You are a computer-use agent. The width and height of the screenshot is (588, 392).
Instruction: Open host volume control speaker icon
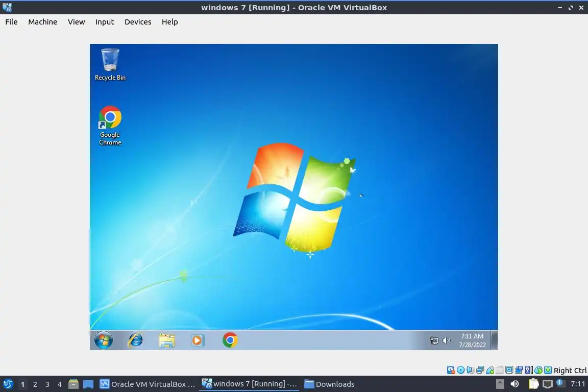(515, 384)
